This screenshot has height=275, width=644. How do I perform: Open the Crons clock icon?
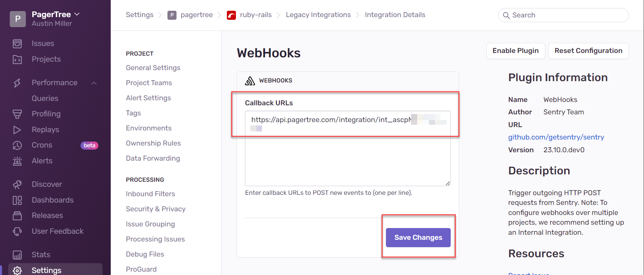pos(17,145)
